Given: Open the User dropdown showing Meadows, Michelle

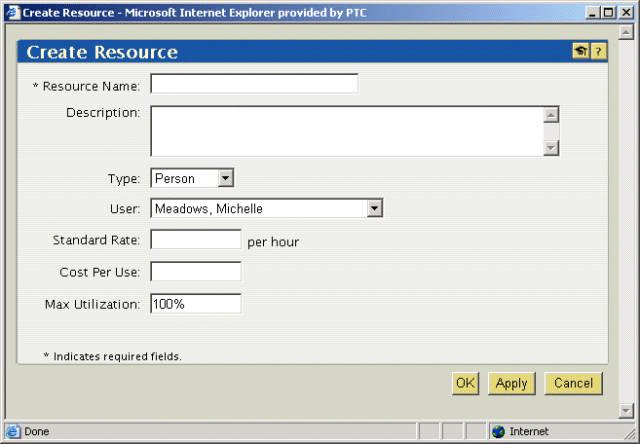Looking at the screenshot, I should [267, 209].
